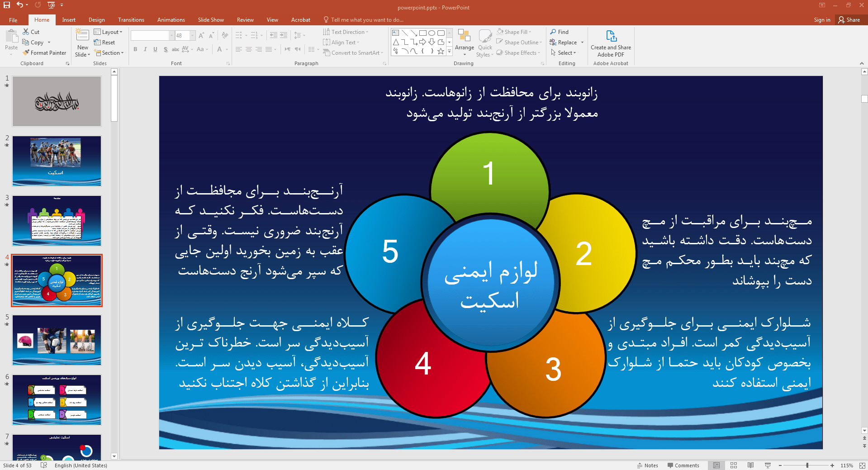Expand the Shape Effects dropdown
Image resolution: width=868 pixels, height=470 pixels.
(x=518, y=53)
